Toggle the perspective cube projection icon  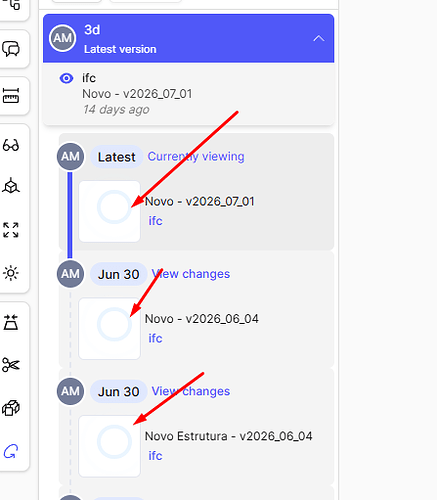pyautogui.click(x=11, y=186)
